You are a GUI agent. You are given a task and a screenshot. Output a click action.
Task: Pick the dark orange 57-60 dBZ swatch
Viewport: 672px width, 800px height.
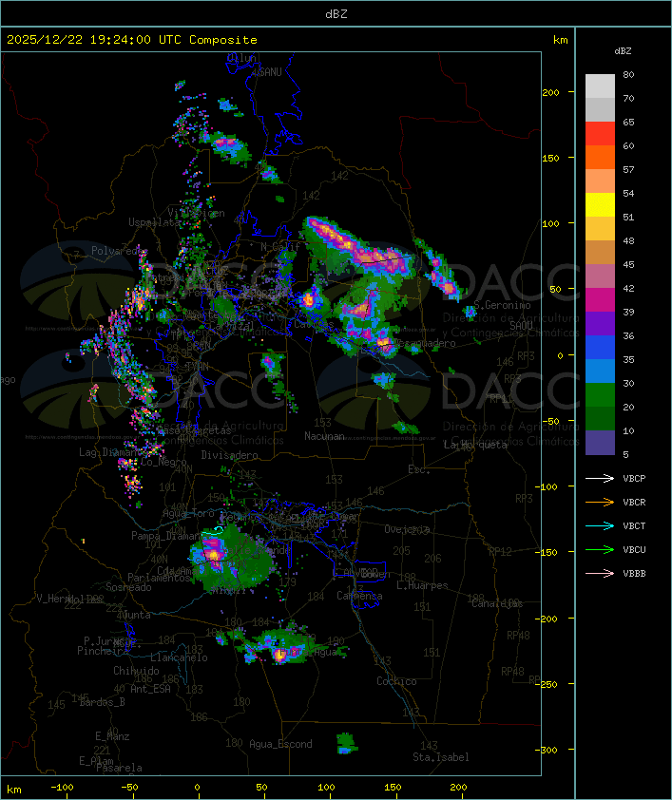pyautogui.click(x=600, y=157)
